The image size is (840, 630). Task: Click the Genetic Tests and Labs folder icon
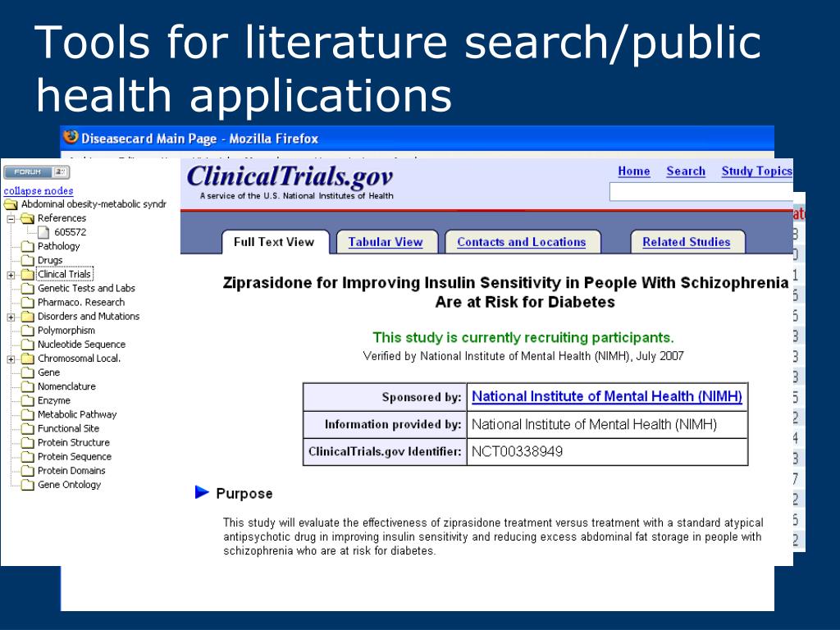pyautogui.click(x=27, y=289)
